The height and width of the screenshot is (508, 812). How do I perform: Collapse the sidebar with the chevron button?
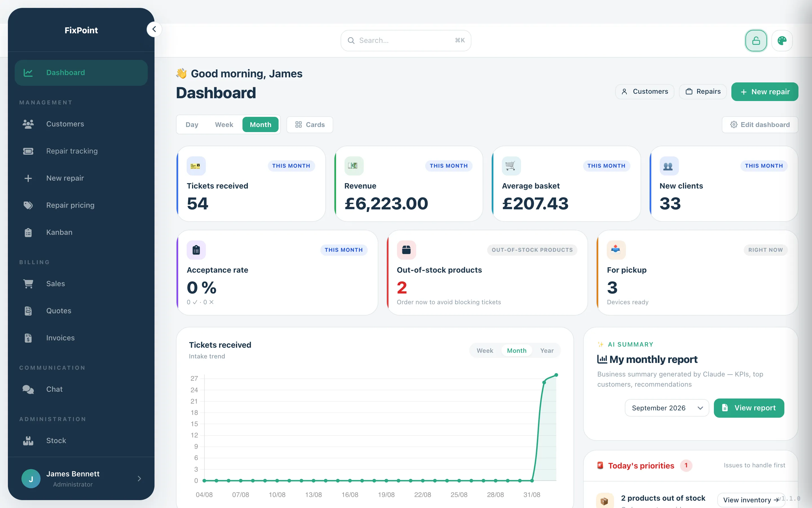point(154,29)
